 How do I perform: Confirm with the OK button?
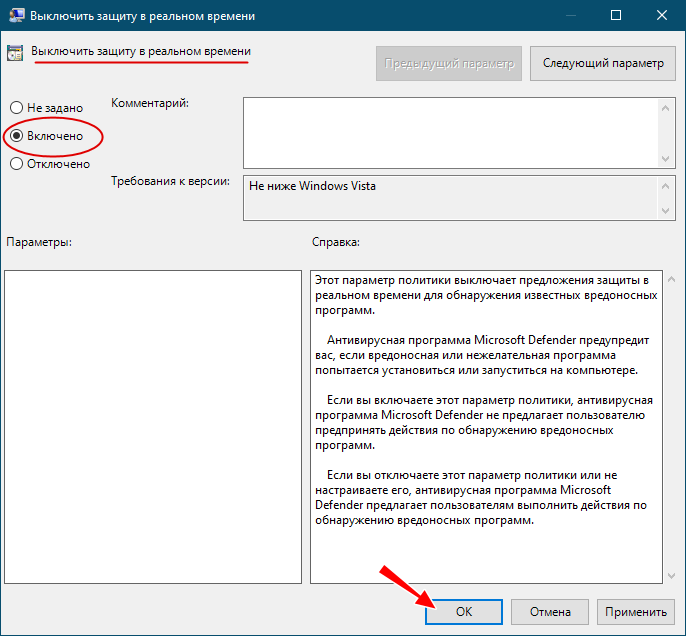(464, 612)
